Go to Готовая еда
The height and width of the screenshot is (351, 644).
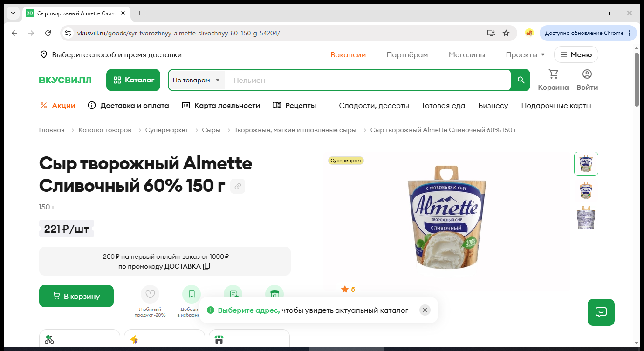point(444,106)
